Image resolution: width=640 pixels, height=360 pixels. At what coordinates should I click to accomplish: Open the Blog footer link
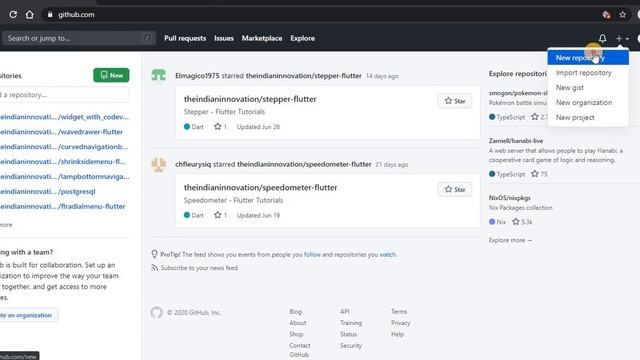pyautogui.click(x=296, y=311)
